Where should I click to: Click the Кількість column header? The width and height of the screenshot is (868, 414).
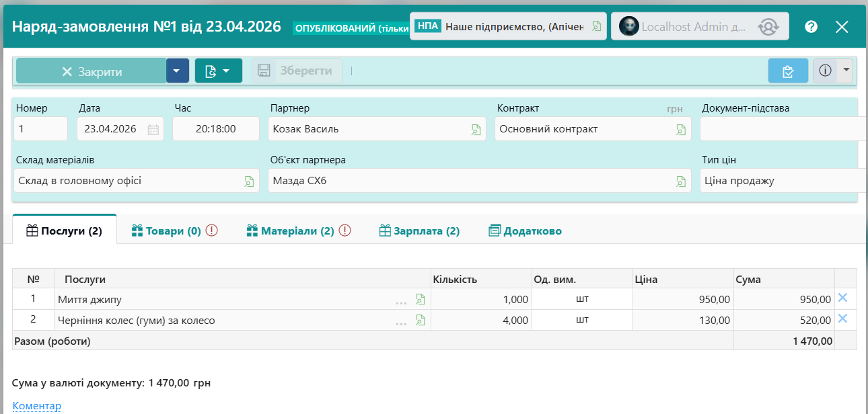tap(481, 279)
